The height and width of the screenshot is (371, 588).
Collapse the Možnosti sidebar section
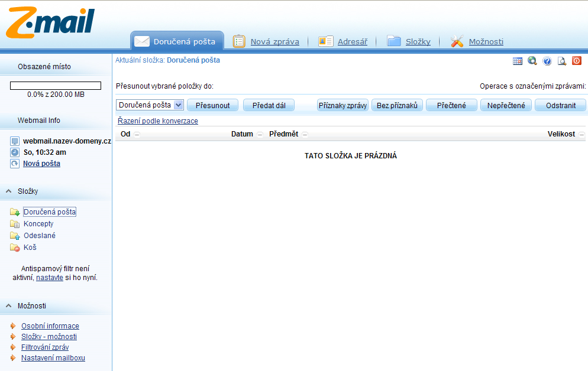pos(9,306)
